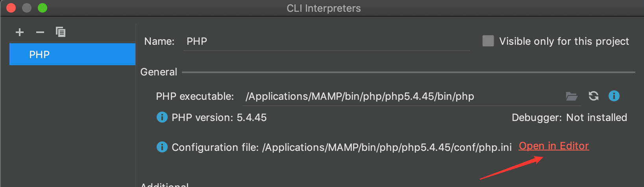This screenshot has width=644, height=187.
Task: Maximize the dialog with green window button
Action: point(43,8)
